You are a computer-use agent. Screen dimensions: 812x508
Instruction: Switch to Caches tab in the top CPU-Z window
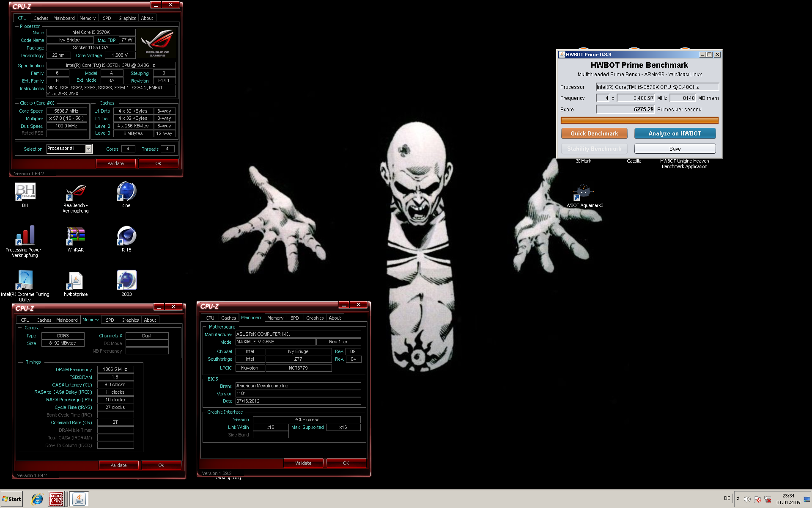coord(41,18)
